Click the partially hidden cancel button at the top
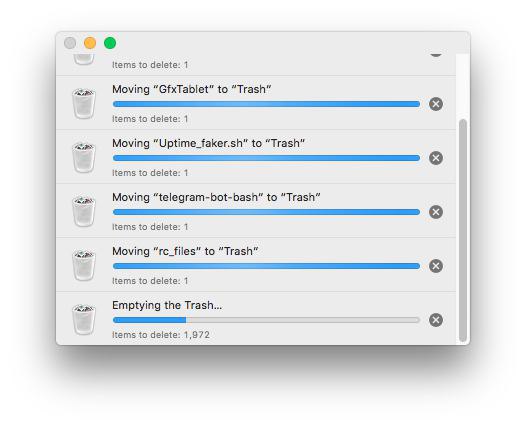The image size is (526, 425). coord(436,55)
